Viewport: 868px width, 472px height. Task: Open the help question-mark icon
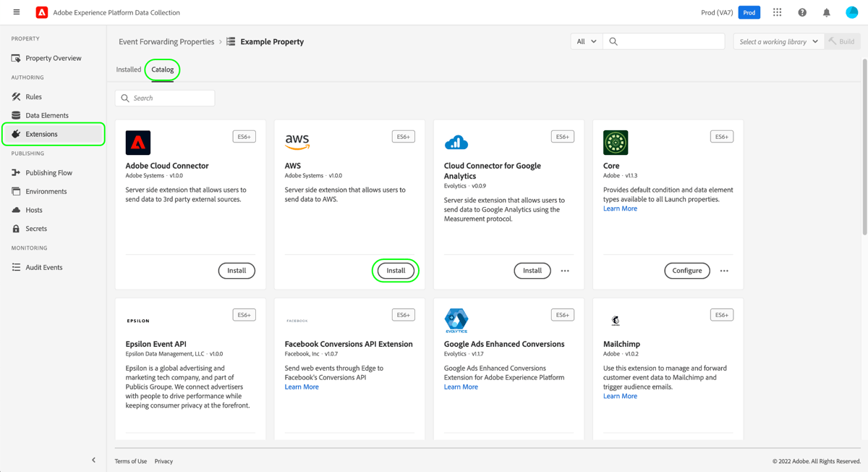tap(801, 12)
